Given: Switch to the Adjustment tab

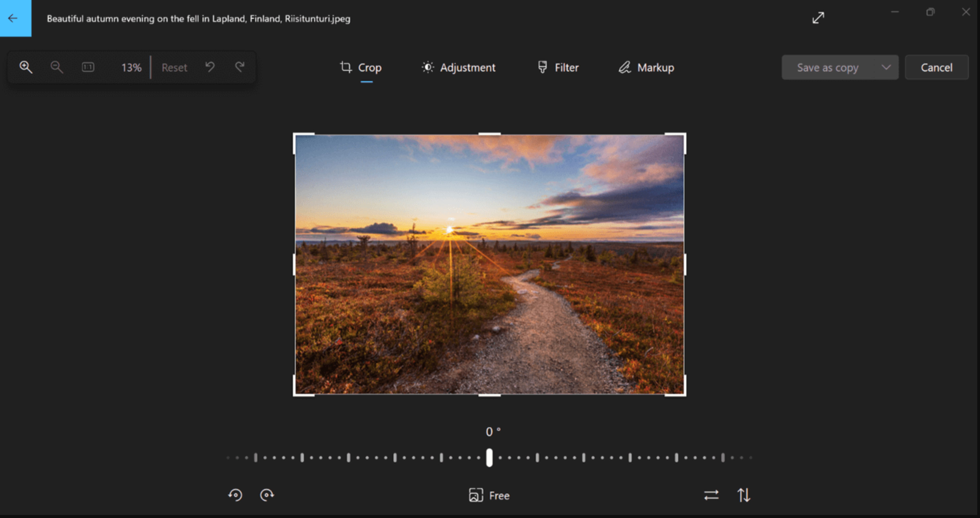Looking at the screenshot, I should pos(459,67).
